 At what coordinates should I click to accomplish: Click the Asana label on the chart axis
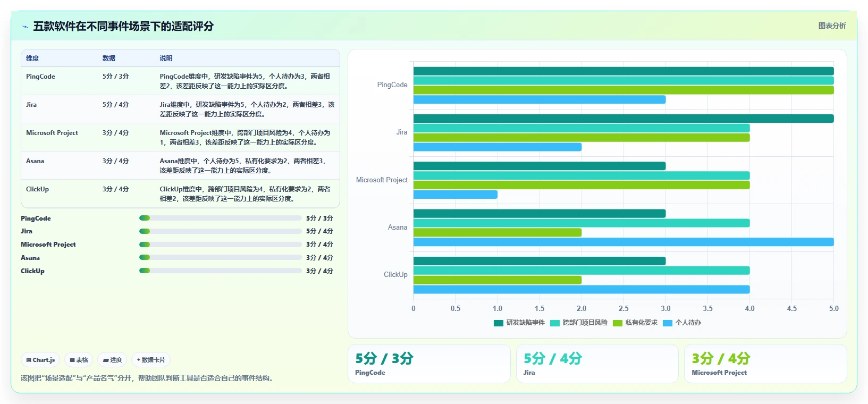coord(398,228)
